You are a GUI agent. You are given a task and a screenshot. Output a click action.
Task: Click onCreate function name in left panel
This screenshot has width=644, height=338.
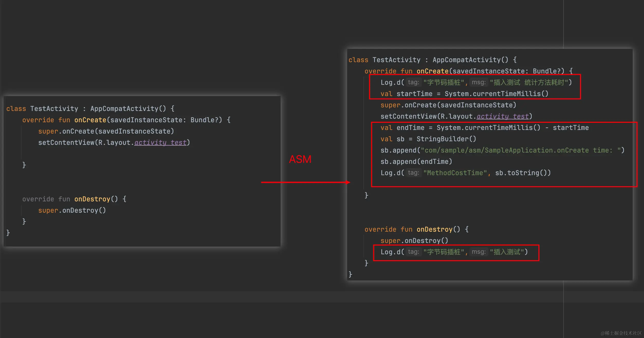[90, 120]
